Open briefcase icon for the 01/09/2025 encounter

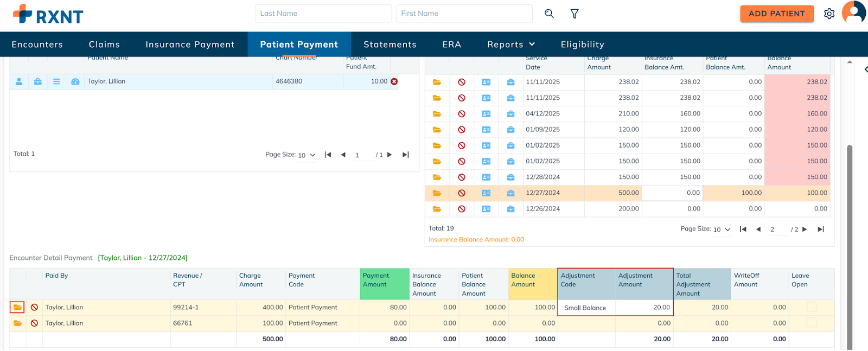pyautogui.click(x=510, y=130)
